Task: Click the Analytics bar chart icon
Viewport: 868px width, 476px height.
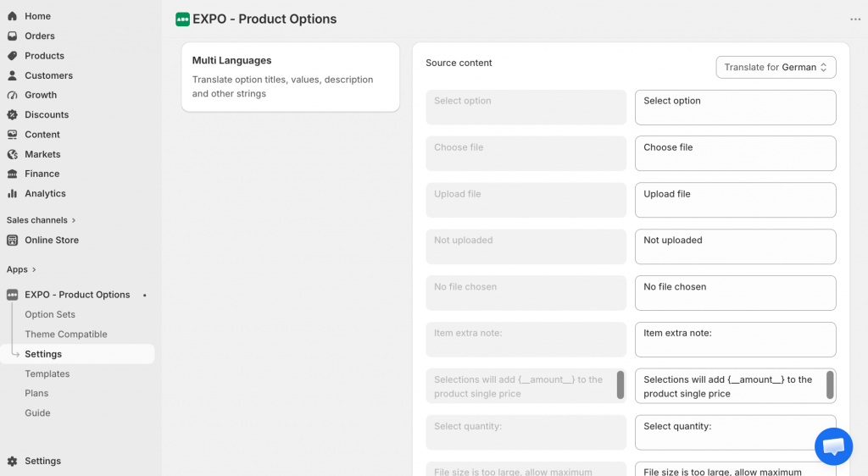Action: tap(12, 193)
